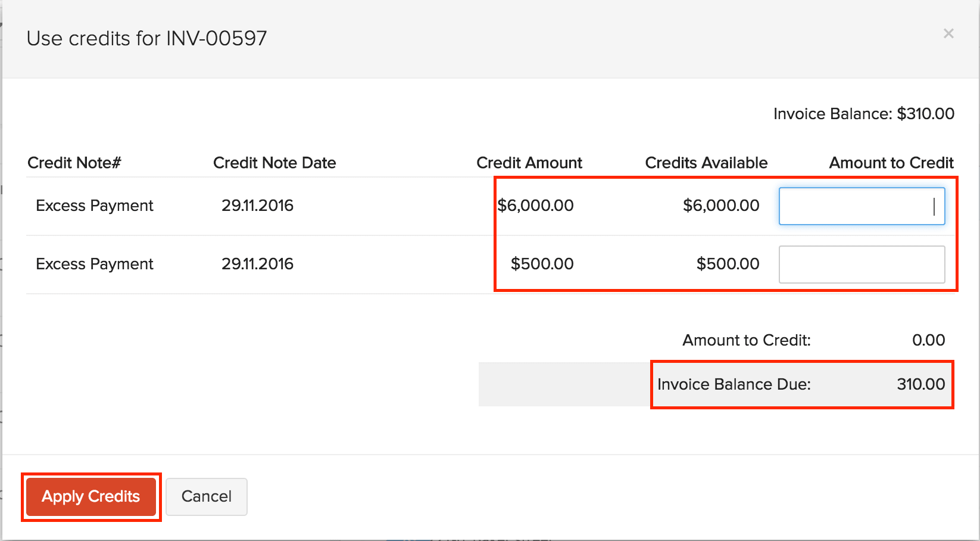Click the dialog title Use credits for INV-00597
Image resolution: width=980 pixels, height=541 pixels.
146,38
